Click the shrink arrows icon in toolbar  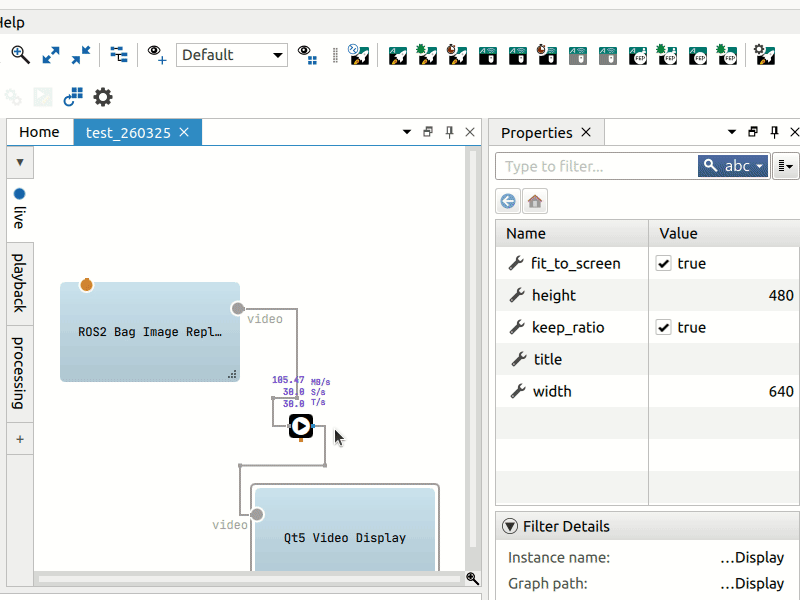tap(80, 54)
